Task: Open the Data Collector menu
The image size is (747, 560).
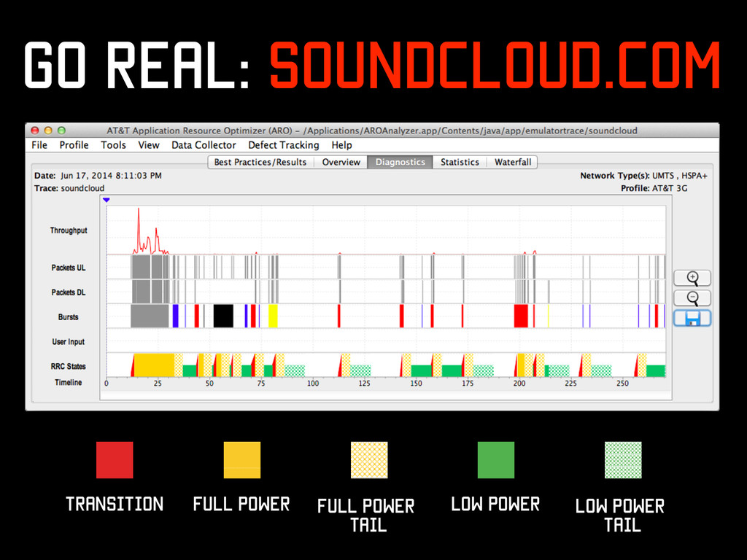Action: (x=204, y=145)
